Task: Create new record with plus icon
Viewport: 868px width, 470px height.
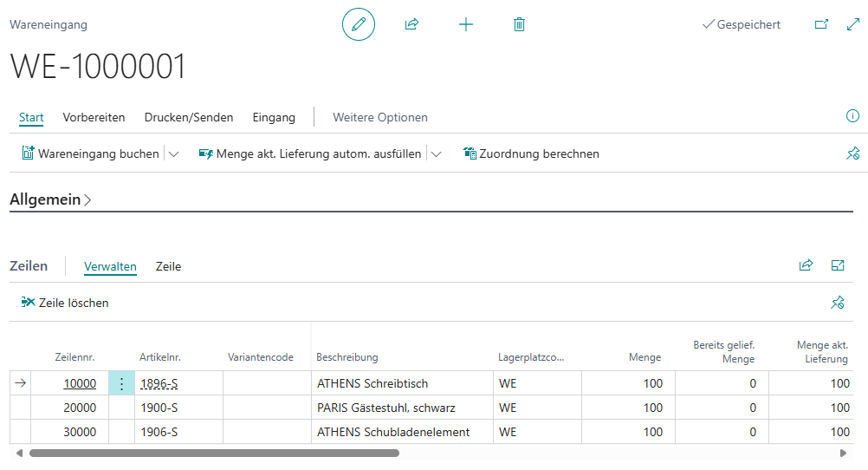Action: [466, 24]
